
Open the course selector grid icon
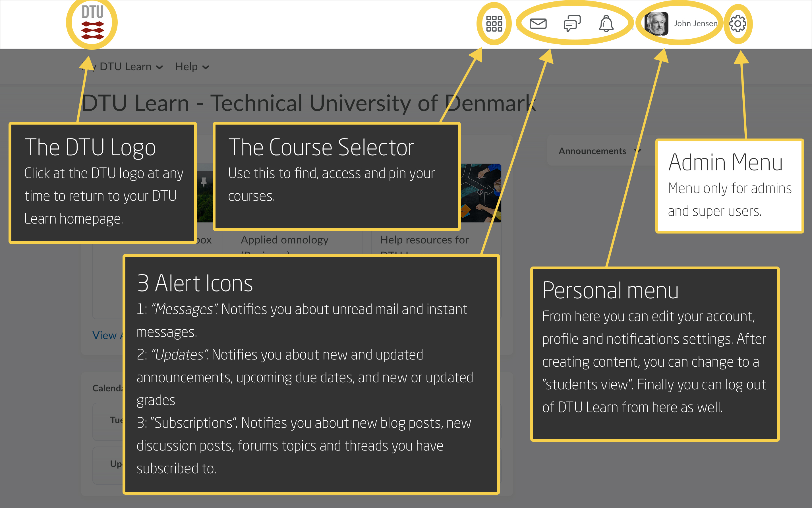pyautogui.click(x=494, y=24)
